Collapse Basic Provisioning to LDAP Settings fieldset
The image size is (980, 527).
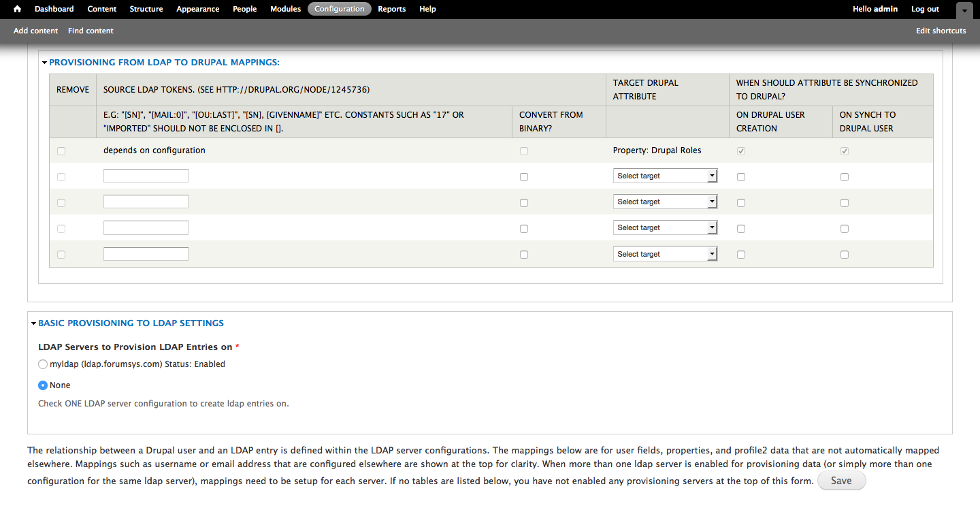point(131,323)
